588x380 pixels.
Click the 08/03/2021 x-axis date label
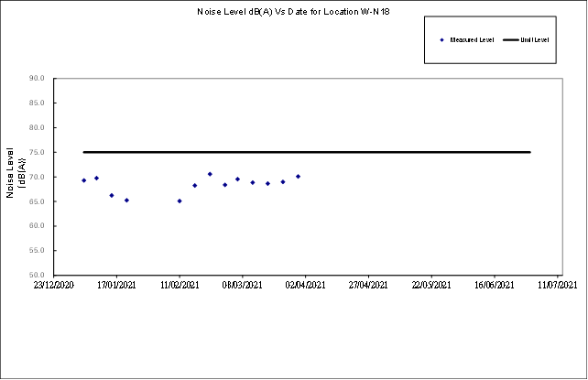click(242, 286)
